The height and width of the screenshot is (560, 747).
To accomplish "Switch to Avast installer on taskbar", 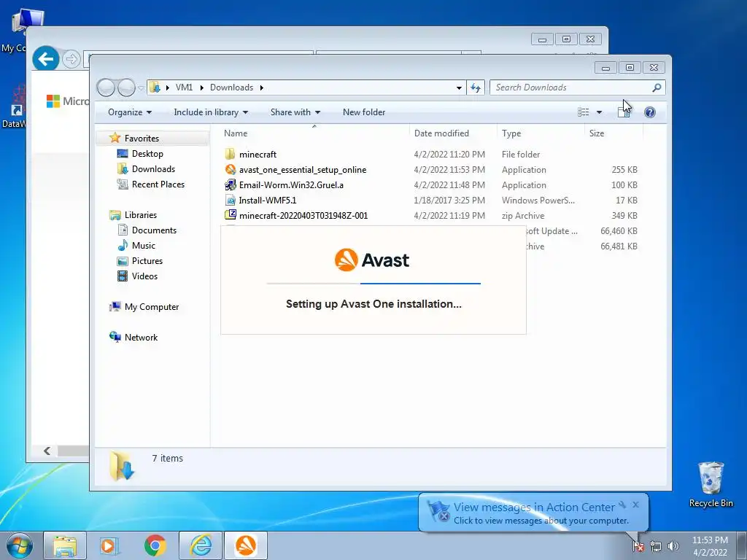I will pyautogui.click(x=246, y=545).
